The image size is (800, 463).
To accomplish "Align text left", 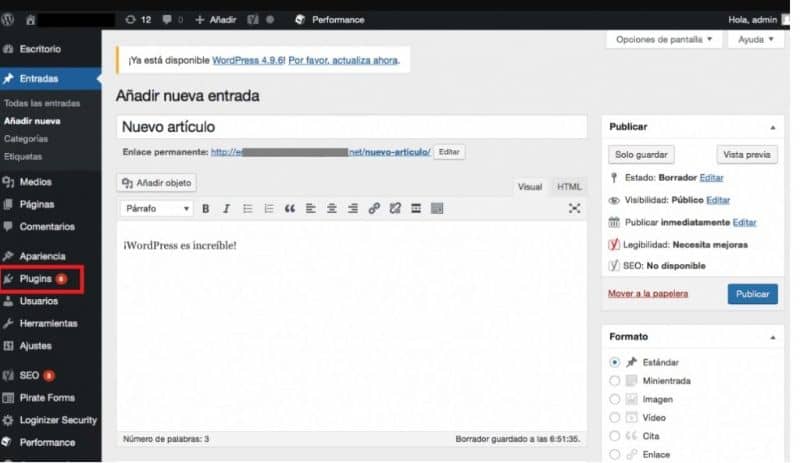I will click(310, 208).
